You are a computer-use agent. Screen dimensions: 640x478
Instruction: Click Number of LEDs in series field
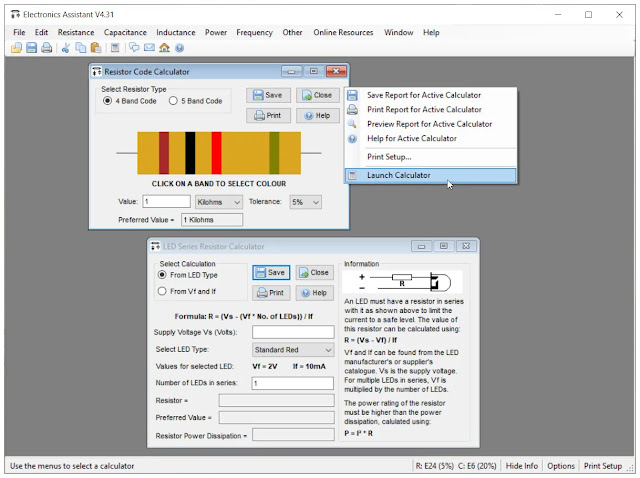pos(293,383)
